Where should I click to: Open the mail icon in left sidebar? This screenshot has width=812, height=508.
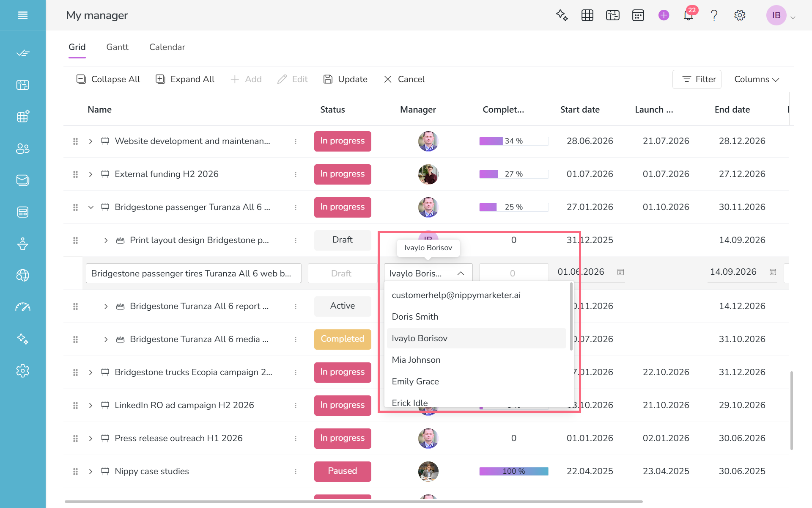tap(23, 180)
